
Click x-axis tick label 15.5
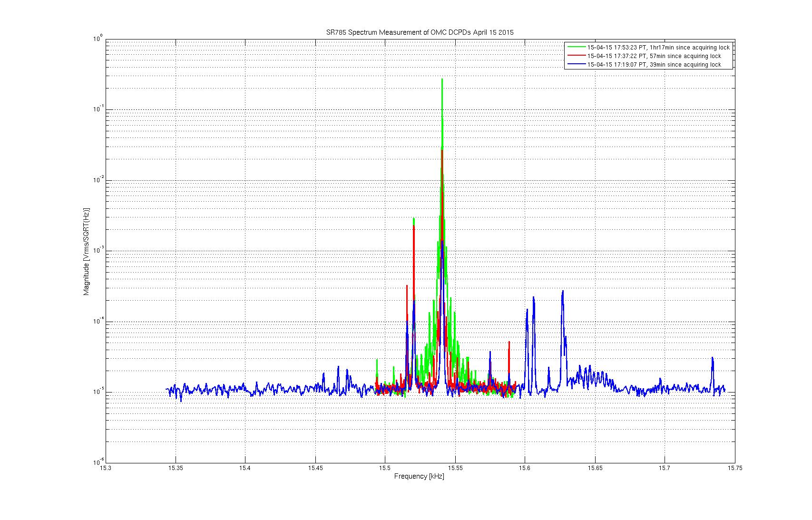point(385,468)
